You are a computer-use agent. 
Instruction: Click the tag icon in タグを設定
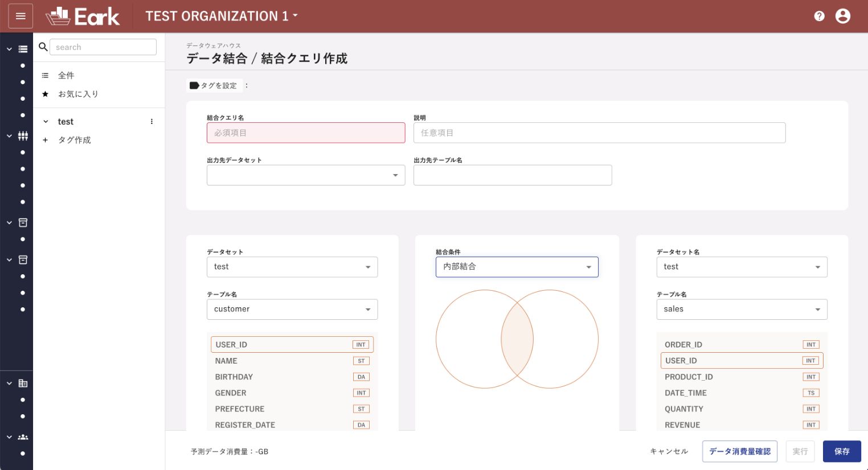194,85
